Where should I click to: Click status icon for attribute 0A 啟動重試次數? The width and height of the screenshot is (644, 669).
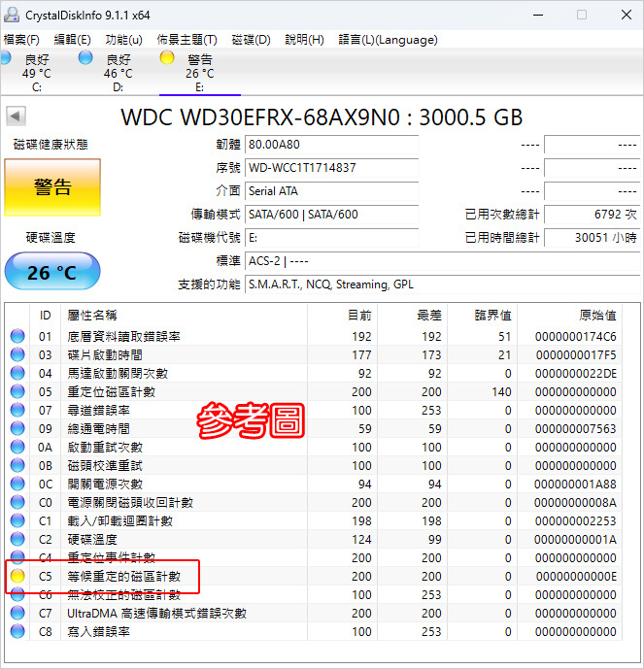click(x=17, y=447)
